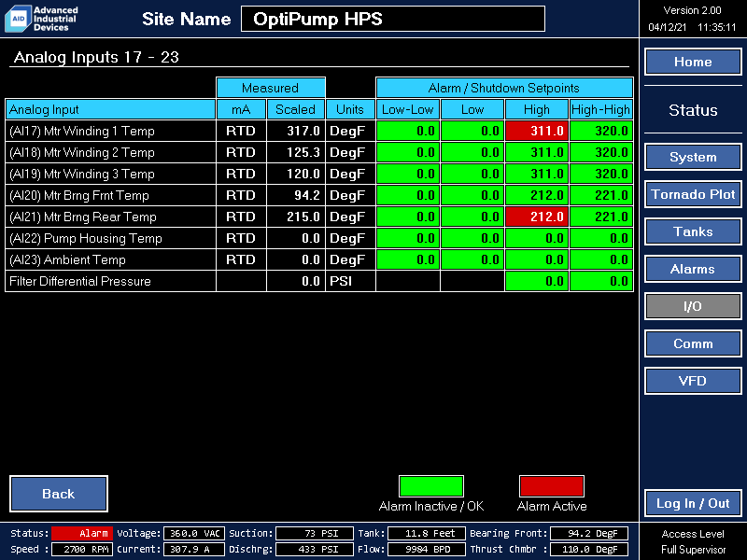Edit AI17 Mtr Winding 1 High-High setpoint 320.0

[601, 131]
